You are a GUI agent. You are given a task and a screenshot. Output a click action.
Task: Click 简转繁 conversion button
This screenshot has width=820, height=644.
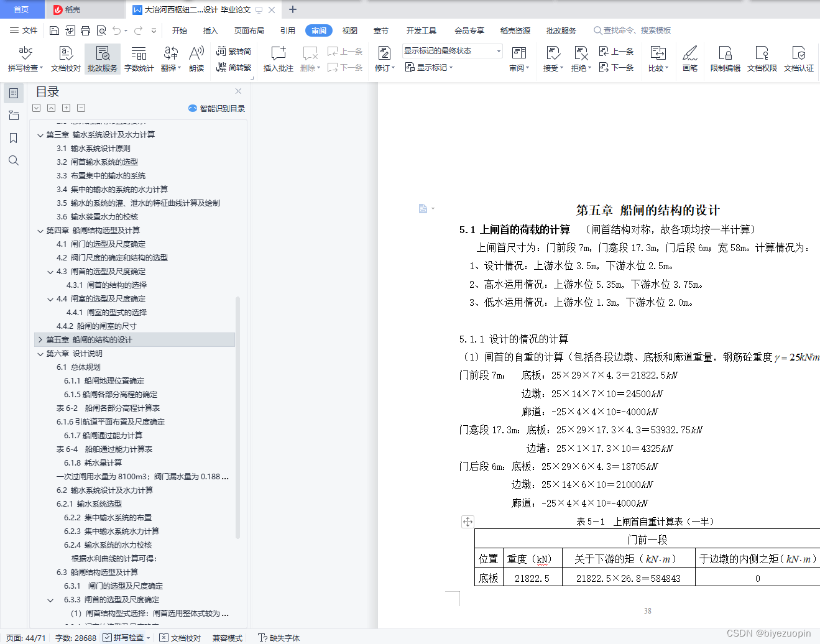coord(234,67)
